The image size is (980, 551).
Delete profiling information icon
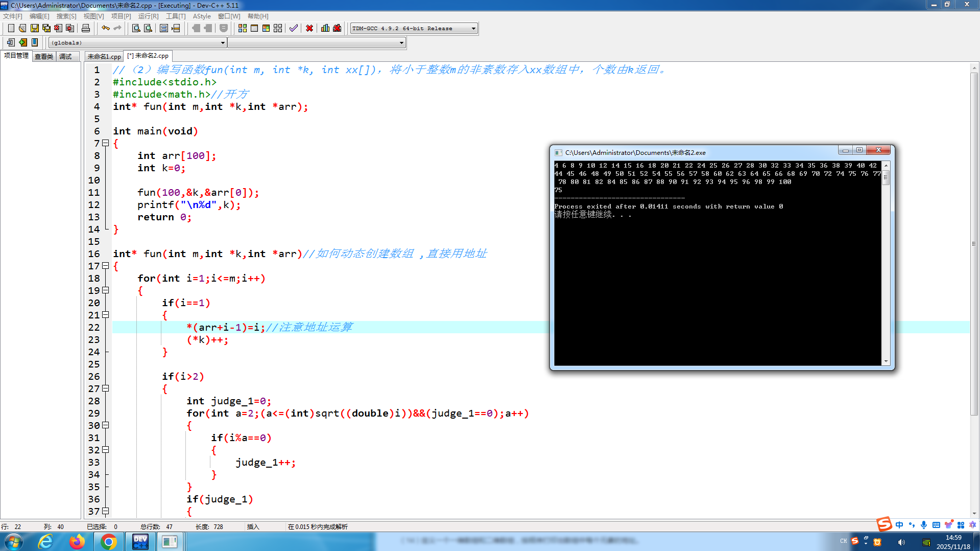tap(337, 28)
